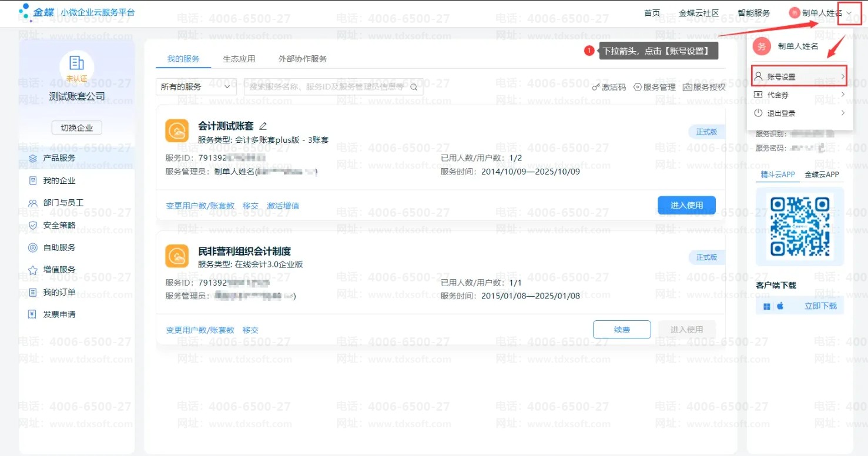Image resolution: width=868 pixels, height=456 pixels.
Task: Switch to the 生态应用 tab
Action: click(239, 59)
